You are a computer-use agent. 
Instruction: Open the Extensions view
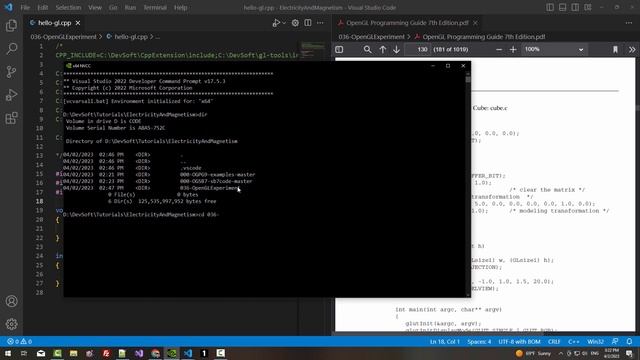click(x=11, y=118)
